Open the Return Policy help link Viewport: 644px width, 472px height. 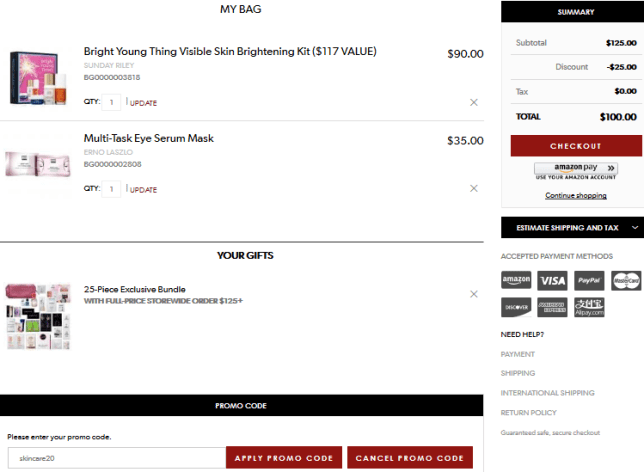528,412
